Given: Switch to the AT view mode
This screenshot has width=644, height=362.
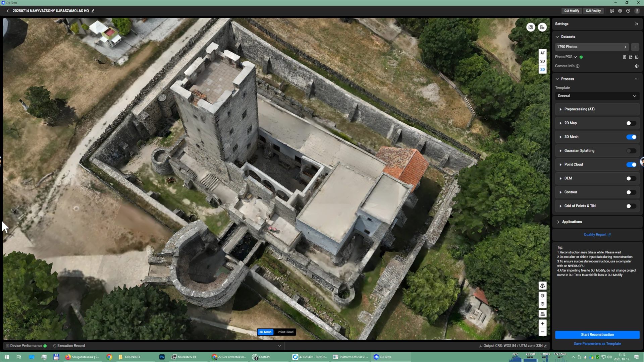Looking at the screenshot, I should (542, 53).
